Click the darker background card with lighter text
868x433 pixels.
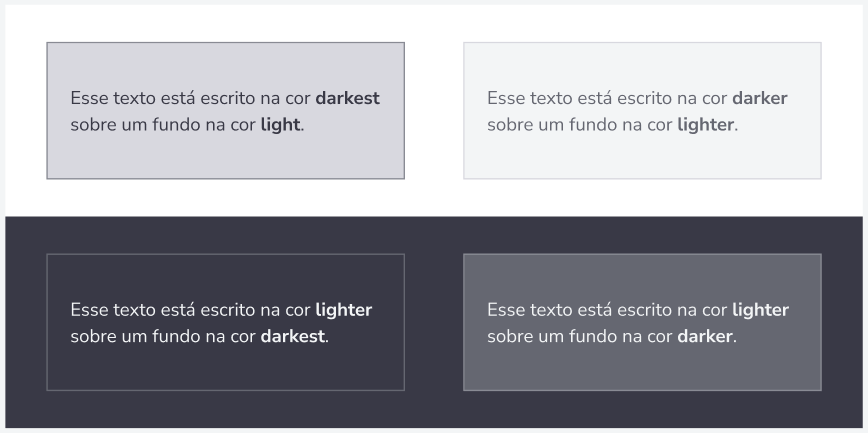pyautogui.click(x=642, y=322)
